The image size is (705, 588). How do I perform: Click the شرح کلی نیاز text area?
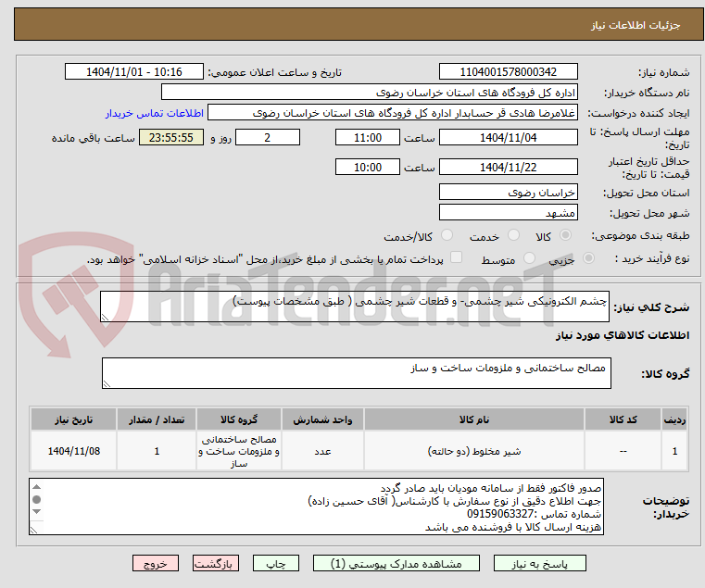(354, 307)
